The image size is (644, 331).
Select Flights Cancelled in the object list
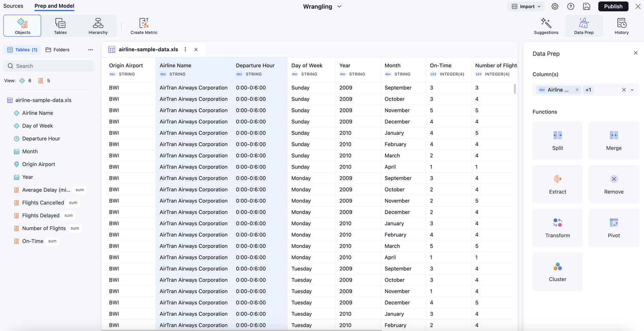(43, 203)
